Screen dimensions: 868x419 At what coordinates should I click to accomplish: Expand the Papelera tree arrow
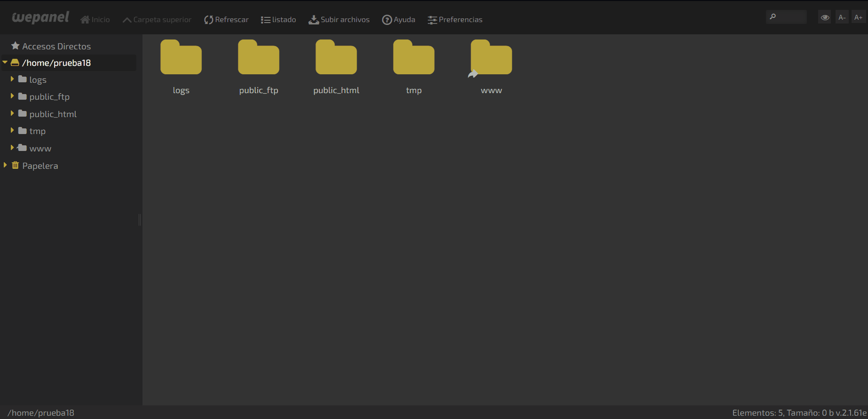tap(5, 166)
